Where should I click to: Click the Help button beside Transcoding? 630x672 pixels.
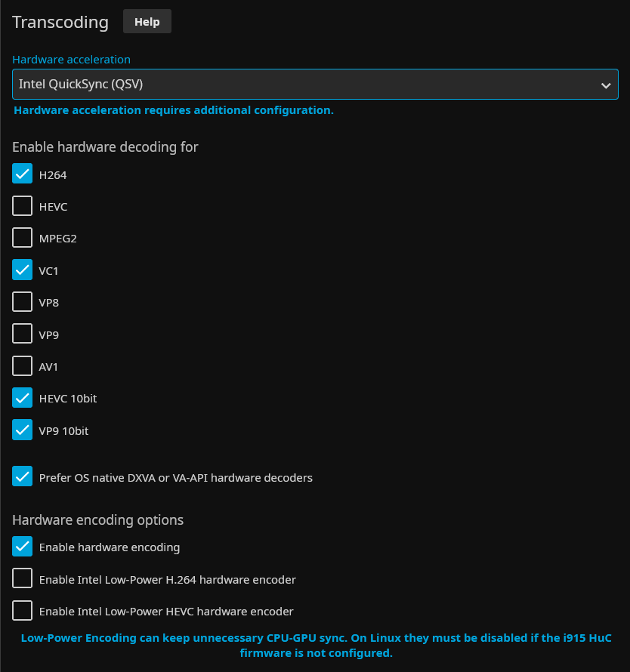147,22
